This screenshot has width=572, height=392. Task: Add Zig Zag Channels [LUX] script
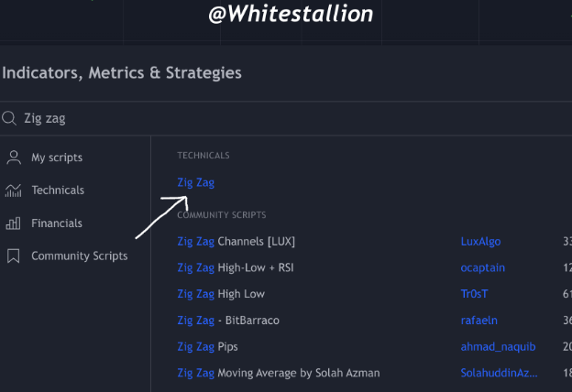pos(236,242)
